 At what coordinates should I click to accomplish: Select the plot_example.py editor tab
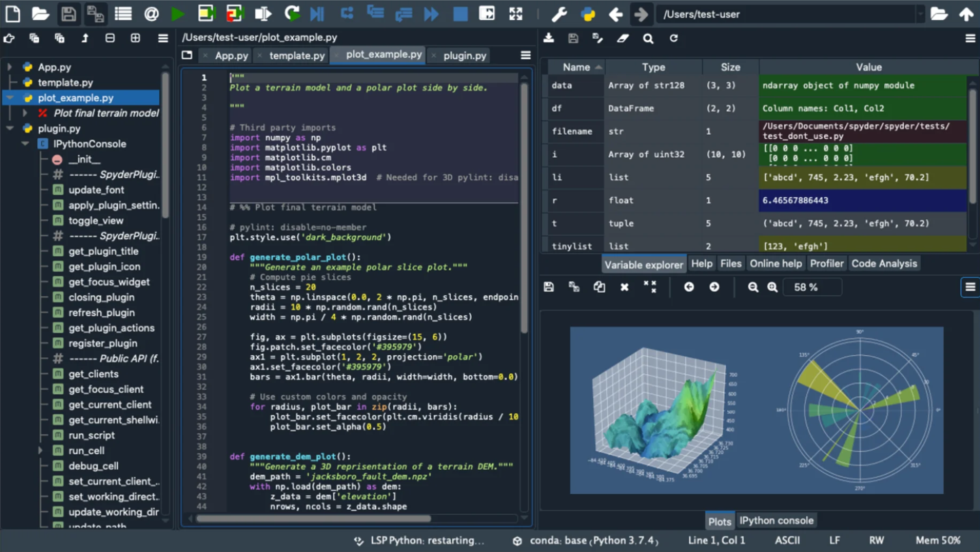[x=384, y=55]
